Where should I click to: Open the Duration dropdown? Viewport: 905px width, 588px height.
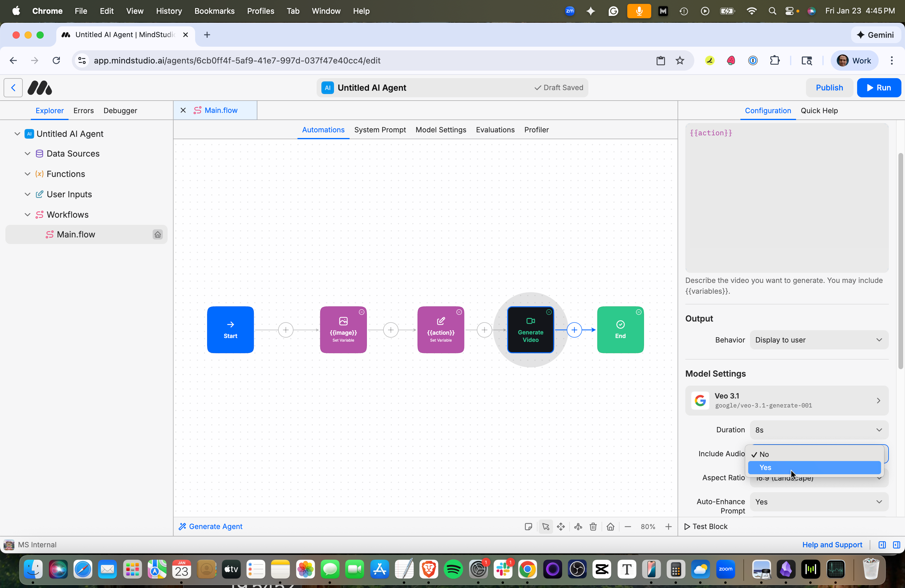[x=819, y=430]
